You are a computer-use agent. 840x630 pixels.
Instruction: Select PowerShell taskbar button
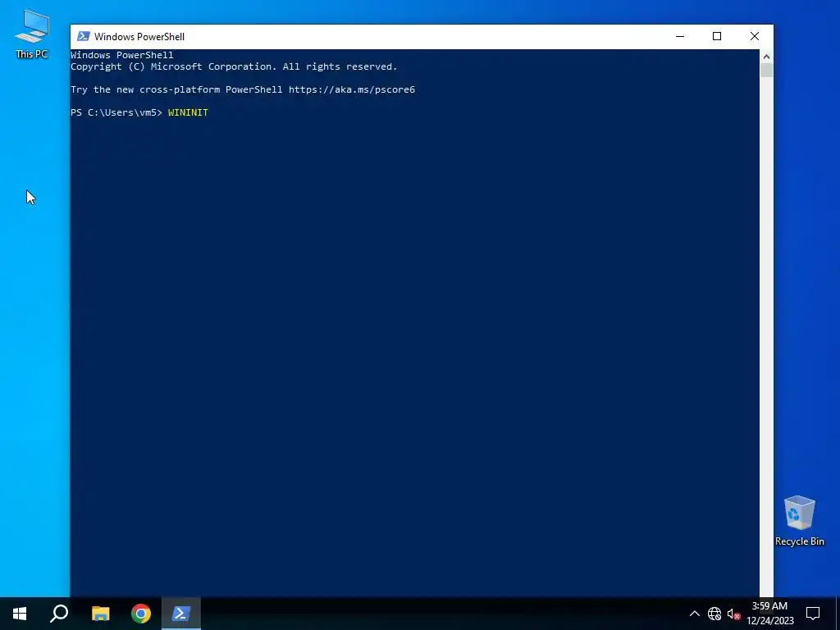coord(181,614)
